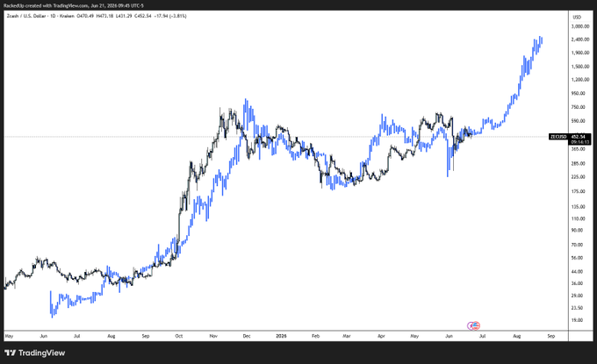The image size is (597, 364).
Task: Click the current price 452.54 tag
Action: coord(579,137)
